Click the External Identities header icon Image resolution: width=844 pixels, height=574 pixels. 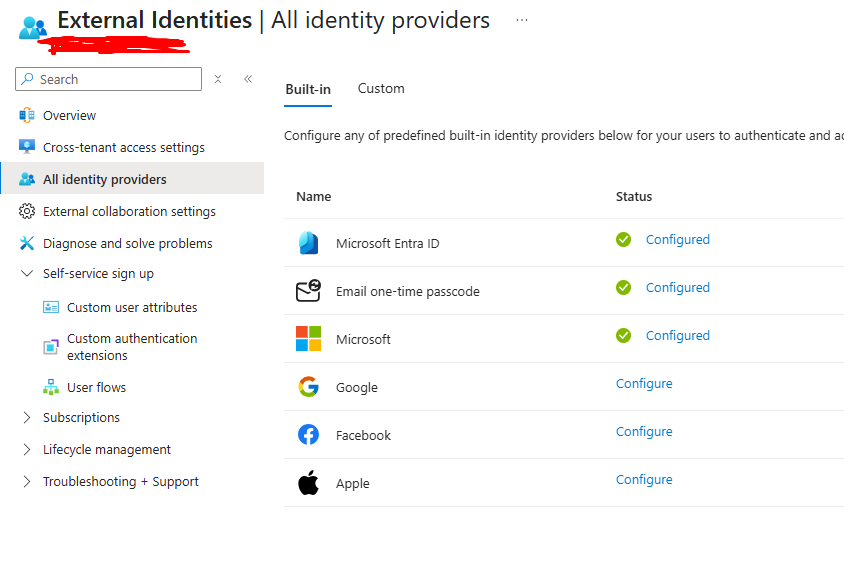pyautogui.click(x=32, y=27)
